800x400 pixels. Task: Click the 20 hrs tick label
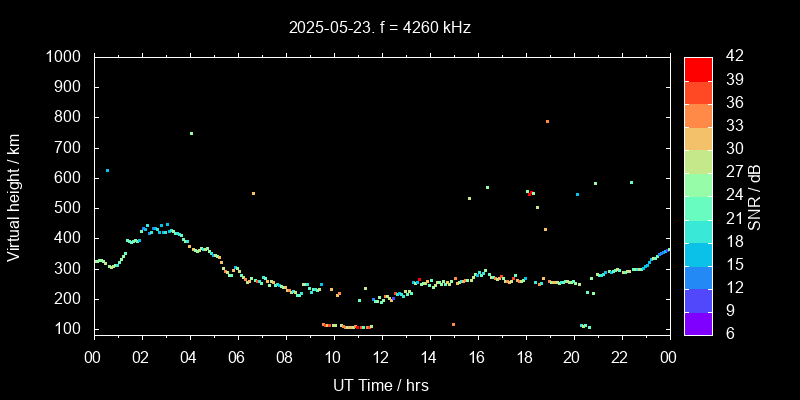click(572, 357)
